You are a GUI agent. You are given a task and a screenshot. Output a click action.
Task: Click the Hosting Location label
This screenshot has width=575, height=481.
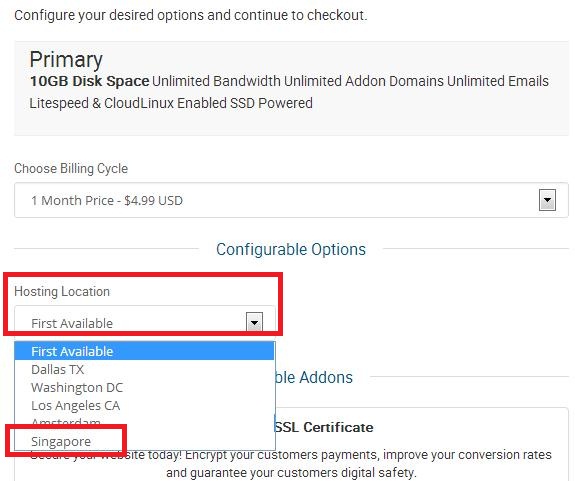pos(62,291)
